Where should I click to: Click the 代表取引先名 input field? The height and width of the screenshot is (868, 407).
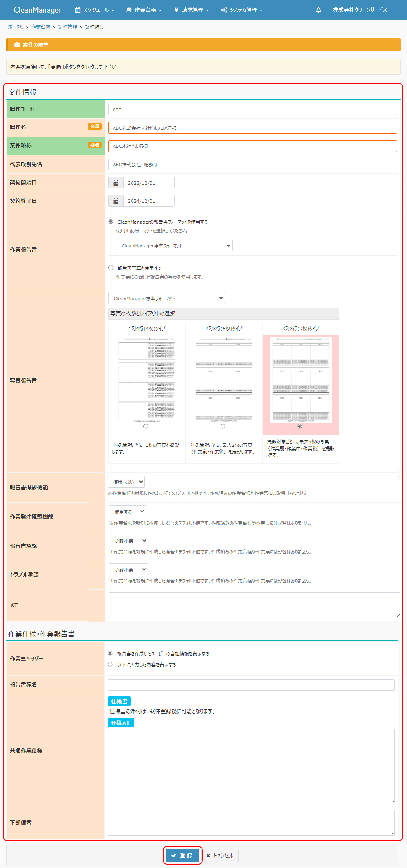click(252, 164)
